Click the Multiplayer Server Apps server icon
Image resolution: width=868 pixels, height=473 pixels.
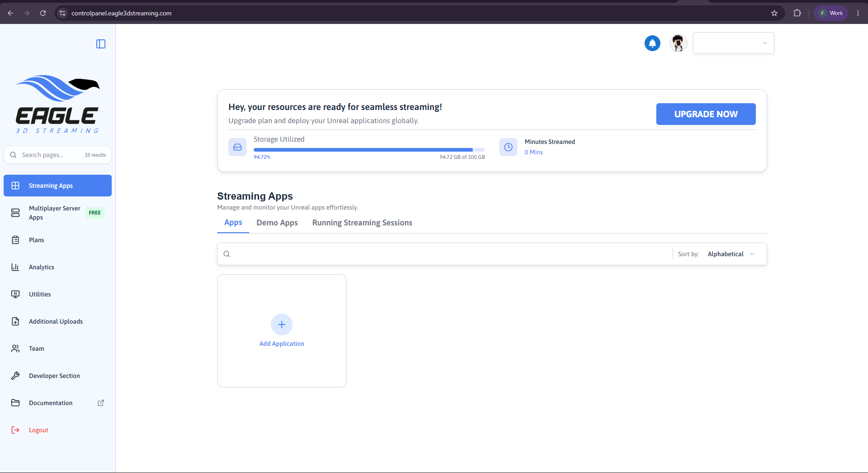pyautogui.click(x=15, y=213)
